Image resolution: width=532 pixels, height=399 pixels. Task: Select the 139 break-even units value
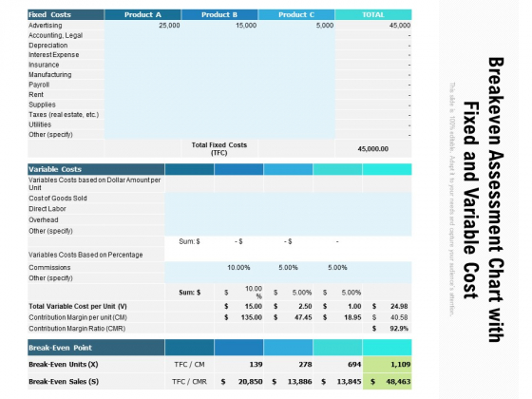pyautogui.click(x=256, y=365)
